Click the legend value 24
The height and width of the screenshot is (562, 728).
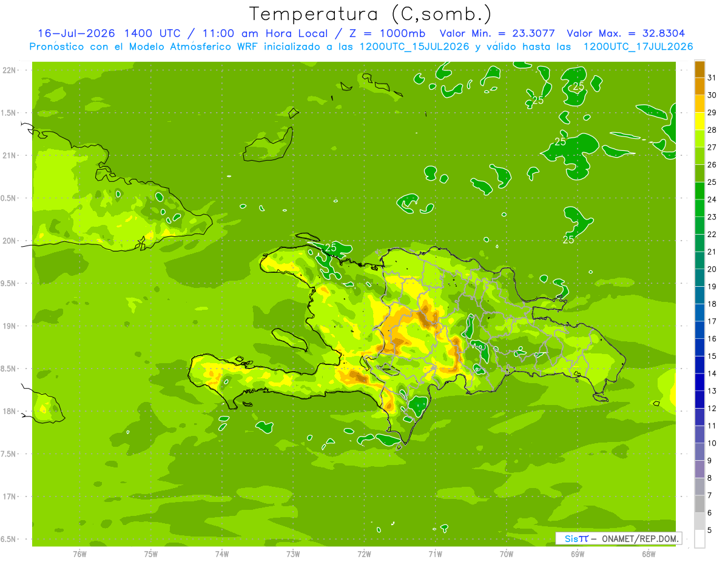[x=712, y=199]
